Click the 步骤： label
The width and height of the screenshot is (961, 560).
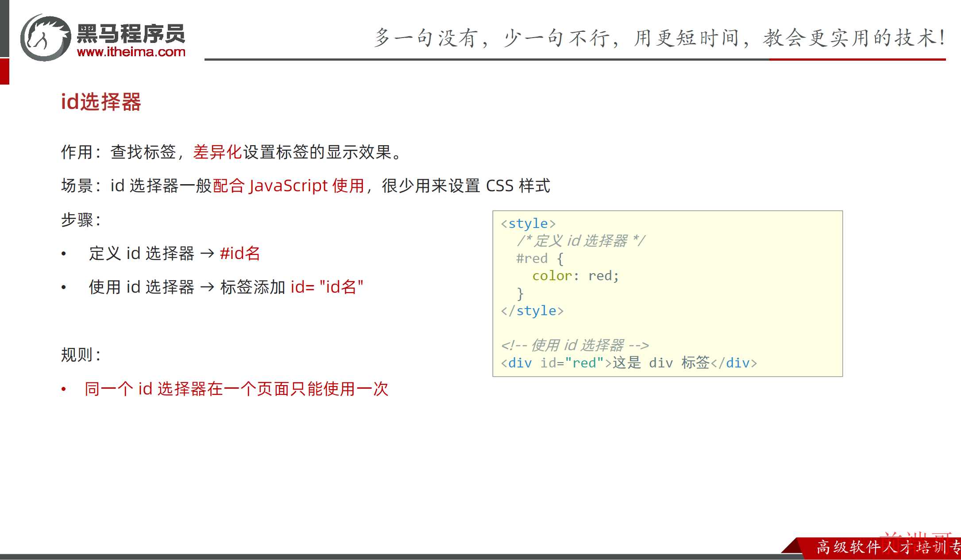tap(81, 220)
